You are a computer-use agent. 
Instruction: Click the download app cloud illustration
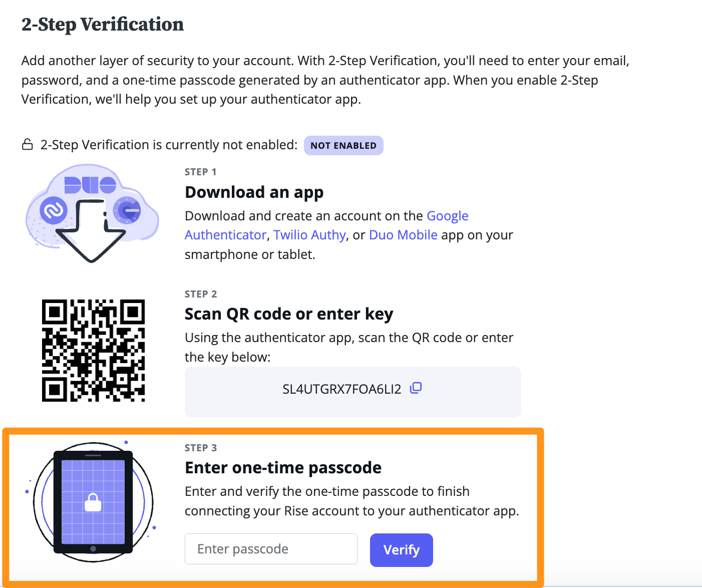[92, 213]
